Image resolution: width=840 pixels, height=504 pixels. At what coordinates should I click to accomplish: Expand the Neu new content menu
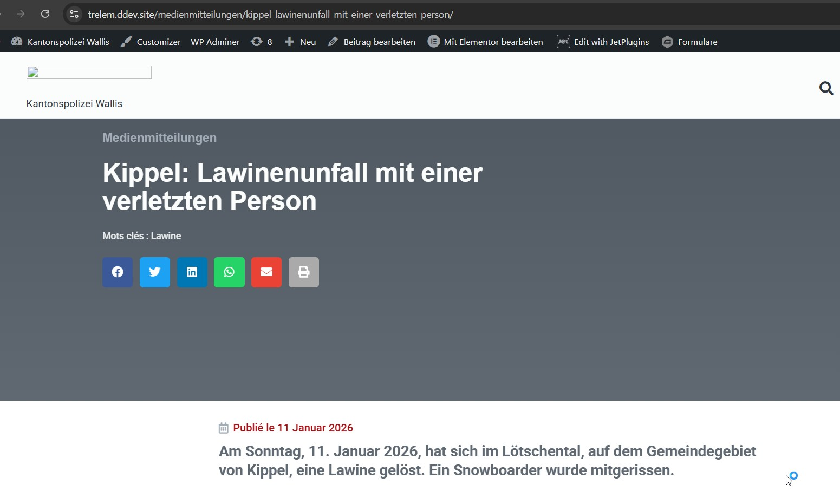[301, 42]
